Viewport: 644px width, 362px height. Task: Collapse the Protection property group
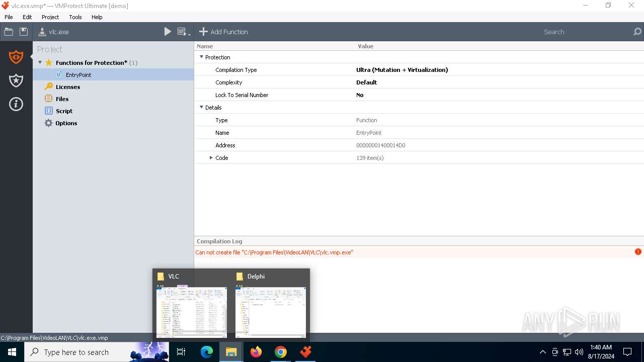[x=201, y=57]
